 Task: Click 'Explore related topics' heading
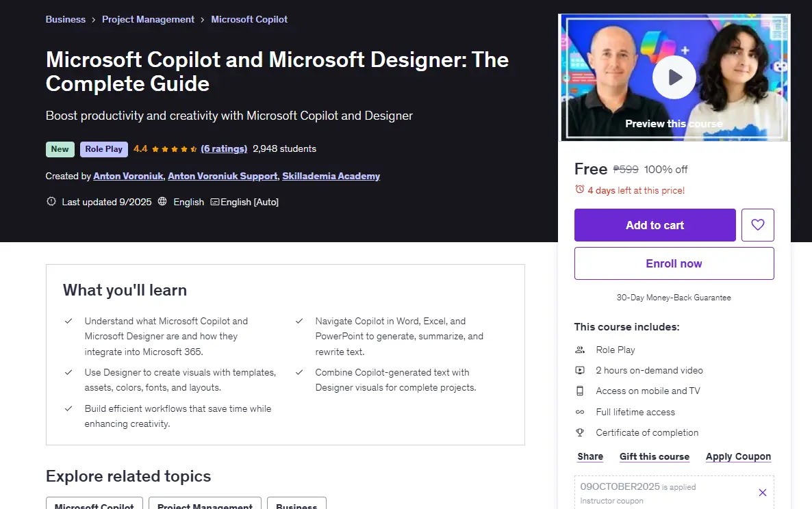click(x=129, y=476)
